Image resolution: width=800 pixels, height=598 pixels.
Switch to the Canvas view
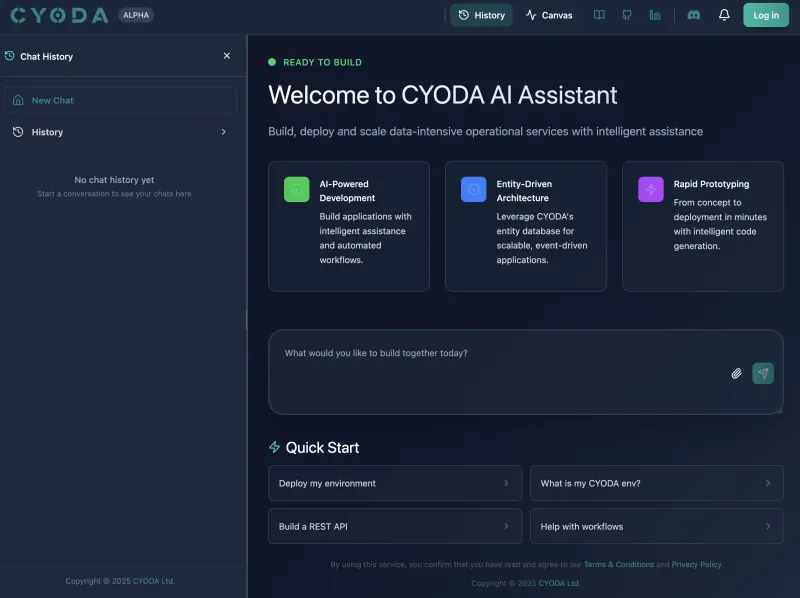549,15
